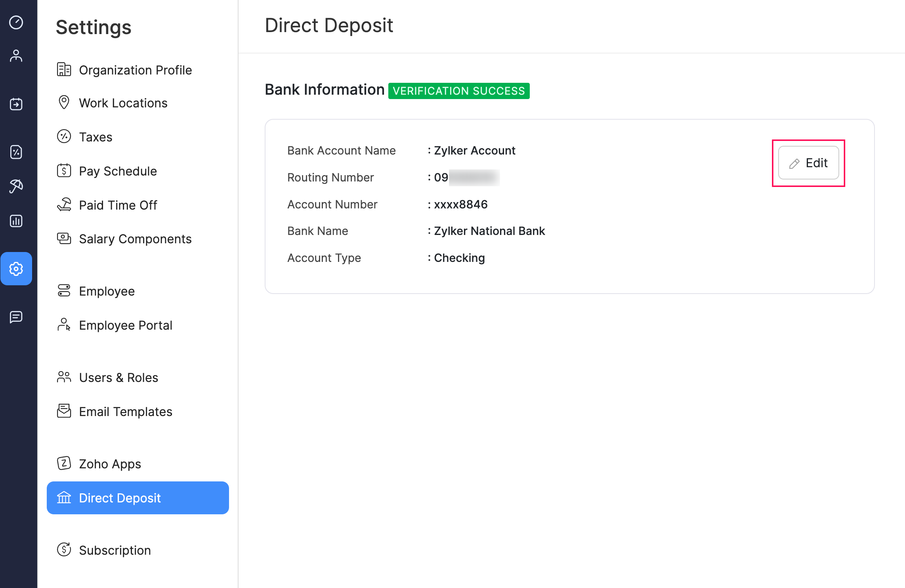Select the Employees icon in the sidebar
Viewport: 905px width, 588px height.
[x=16, y=55]
